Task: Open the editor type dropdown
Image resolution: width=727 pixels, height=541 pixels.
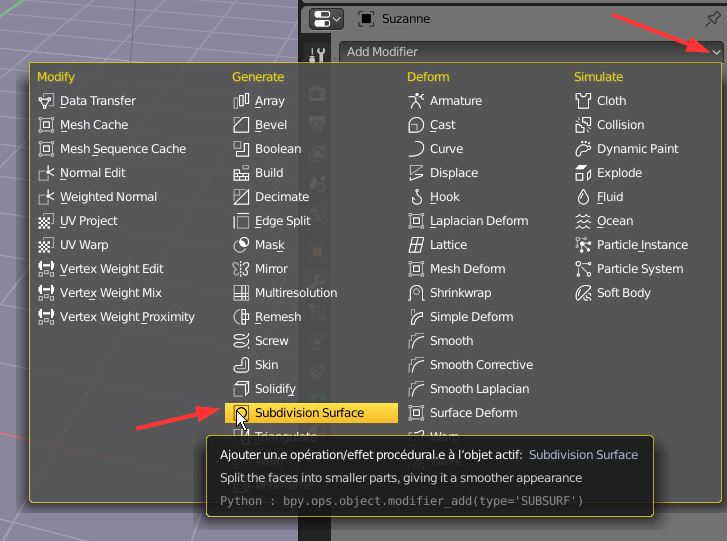Action: tap(326, 19)
